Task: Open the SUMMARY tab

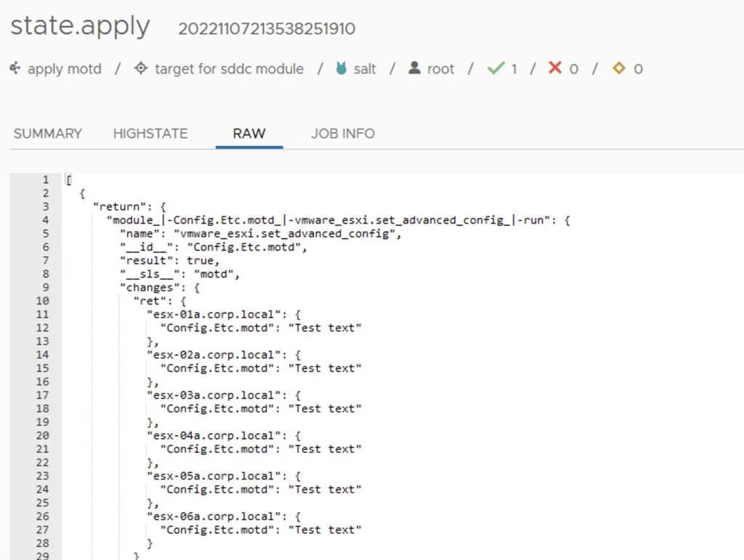Action: point(48,134)
